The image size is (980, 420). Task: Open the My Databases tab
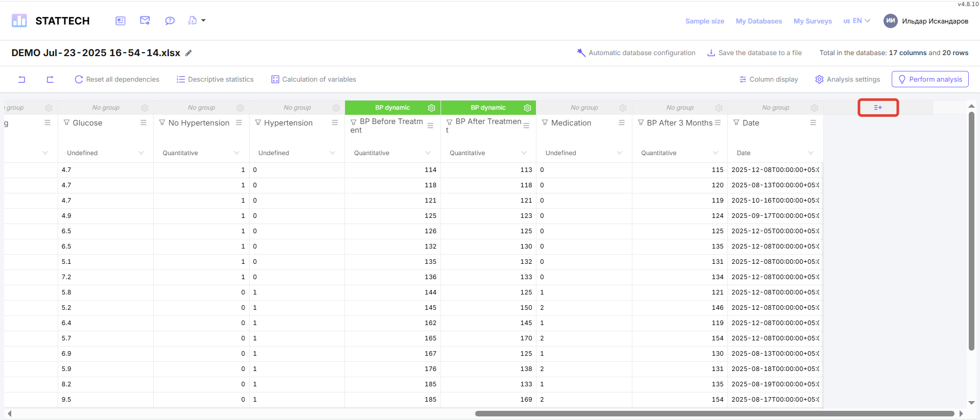coord(758,21)
